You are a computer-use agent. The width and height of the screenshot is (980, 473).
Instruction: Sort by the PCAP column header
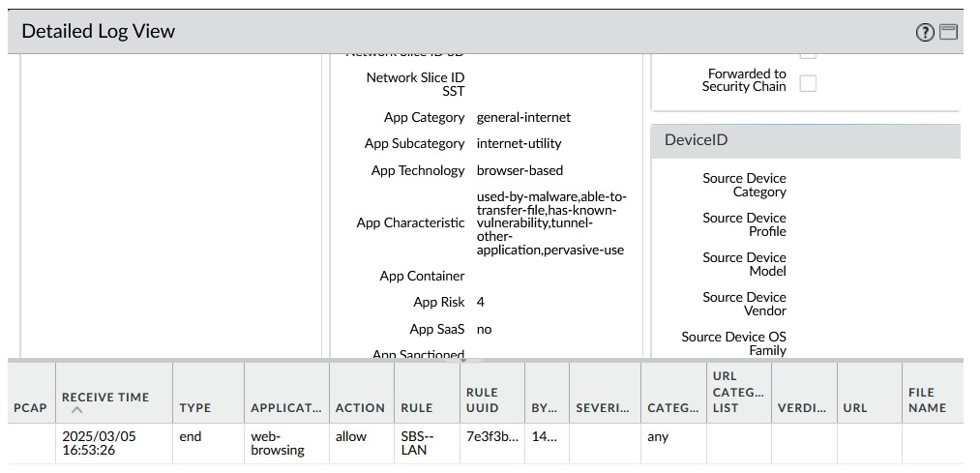click(x=30, y=407)
